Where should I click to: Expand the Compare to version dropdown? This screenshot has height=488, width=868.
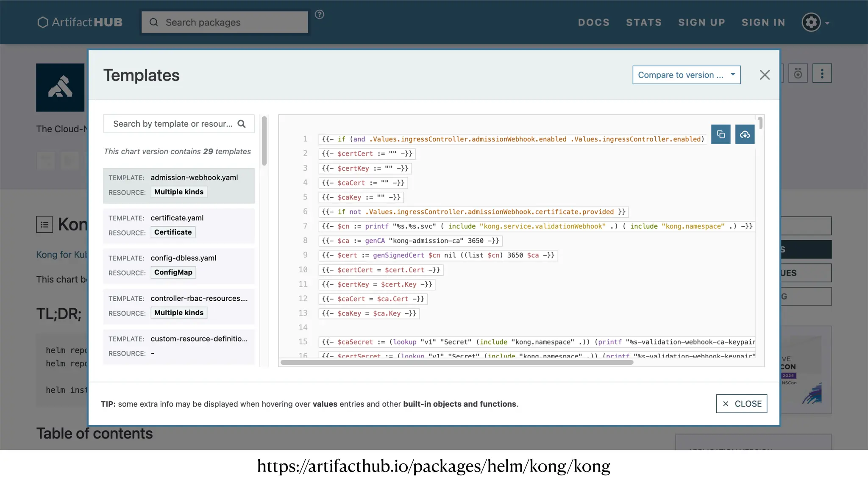686,75
